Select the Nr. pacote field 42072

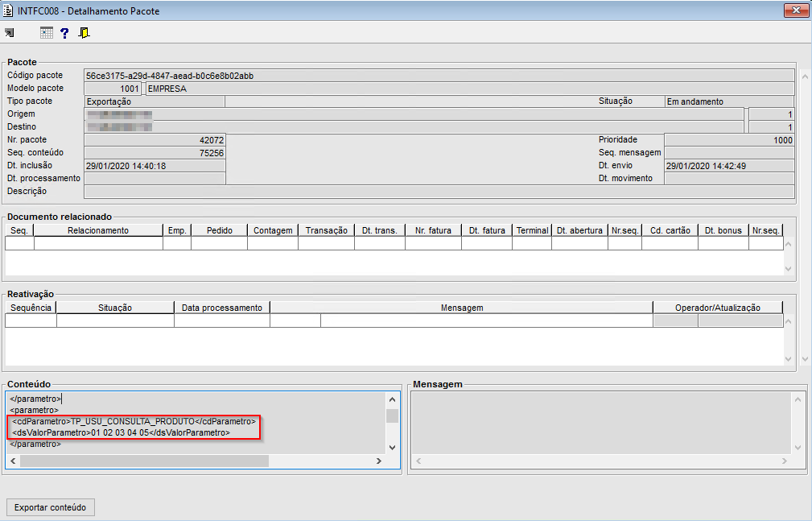tap(155, 140)
